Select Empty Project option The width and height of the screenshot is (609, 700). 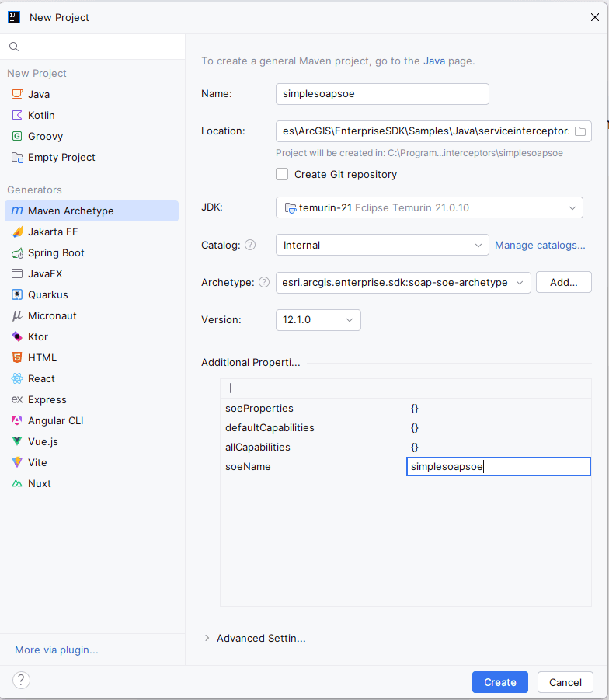pos(92,157)
